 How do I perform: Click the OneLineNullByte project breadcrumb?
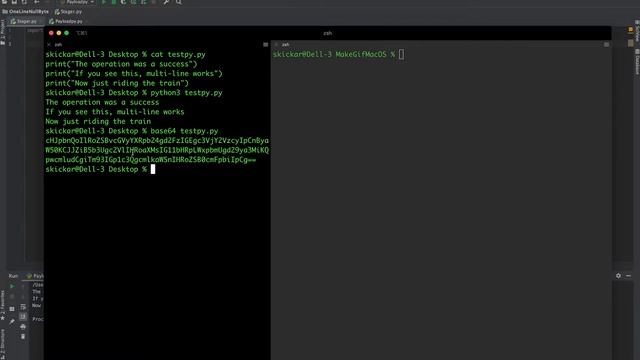point(25,12)
